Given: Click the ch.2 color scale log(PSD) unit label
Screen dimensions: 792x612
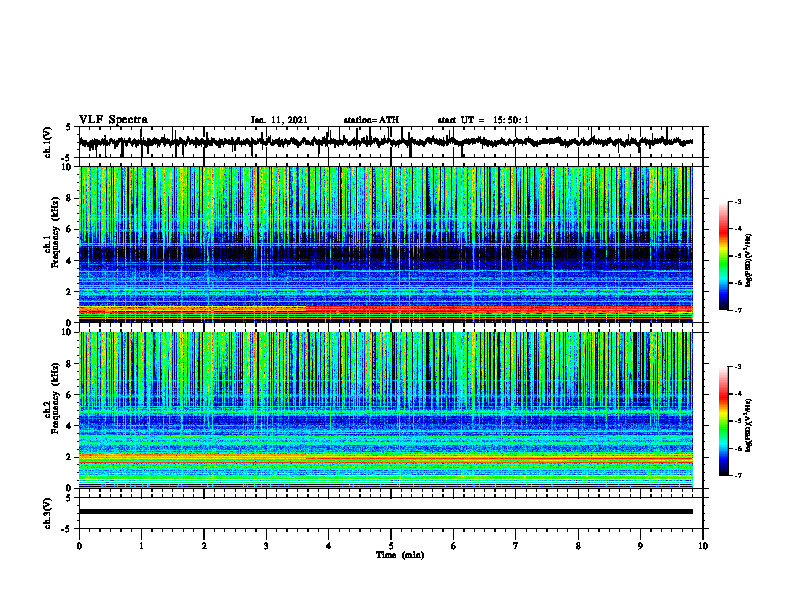Looking at the screenshot, I should (749, 425).
